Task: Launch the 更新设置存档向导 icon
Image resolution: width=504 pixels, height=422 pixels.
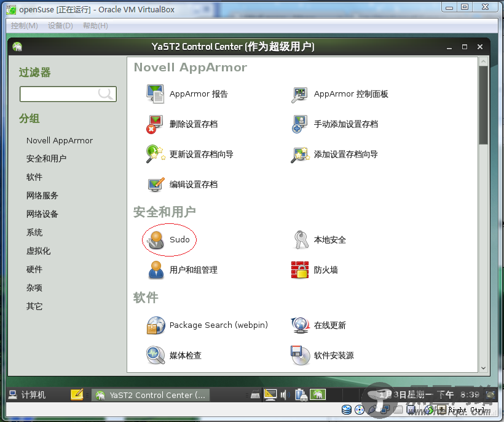Action: pyautogui.click(x=156, y=154)
